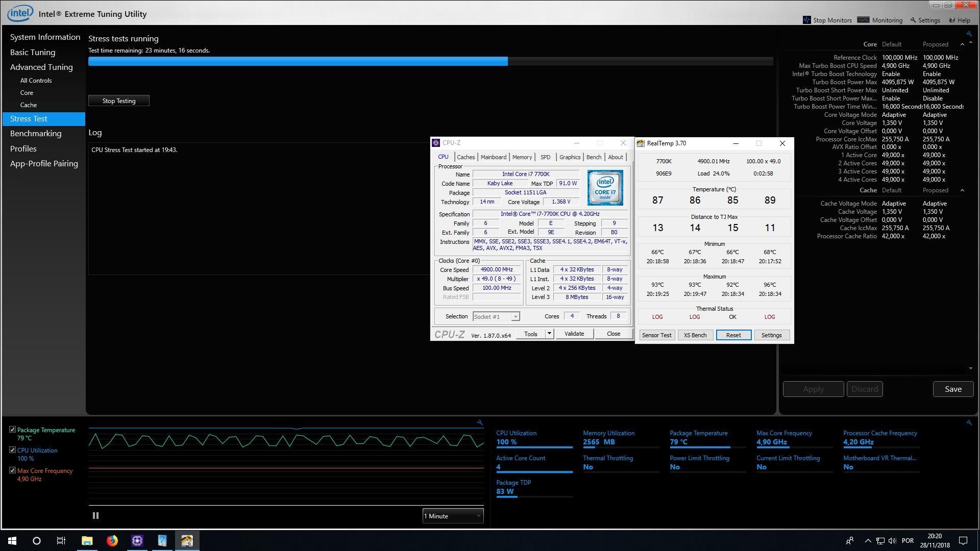Click RealTemp XS Bench button
The image size is (980, 551).
pos(695,335)
